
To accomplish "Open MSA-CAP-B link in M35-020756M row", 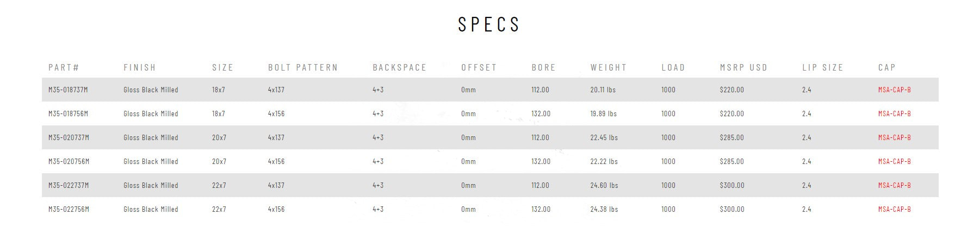I will pyautogui.click(x=894, y=161).
